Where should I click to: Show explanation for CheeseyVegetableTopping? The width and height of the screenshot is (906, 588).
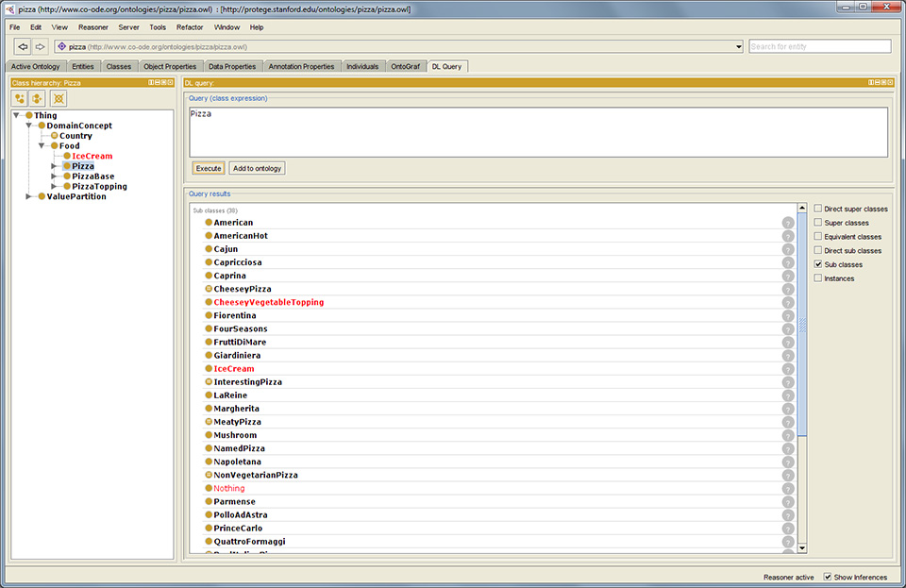tap(788, 303)
